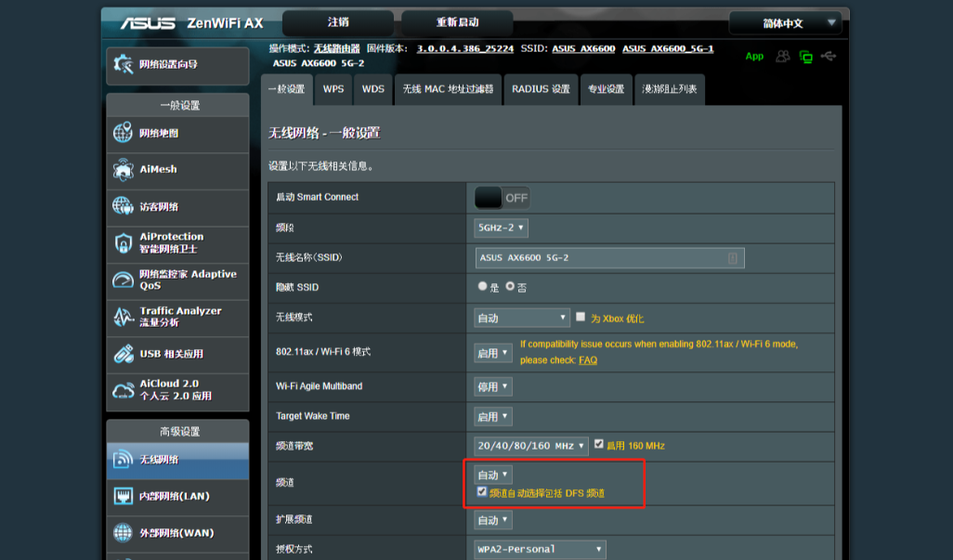
Task: Open the 简体中文 language dropdown
Action: point(785,23)
